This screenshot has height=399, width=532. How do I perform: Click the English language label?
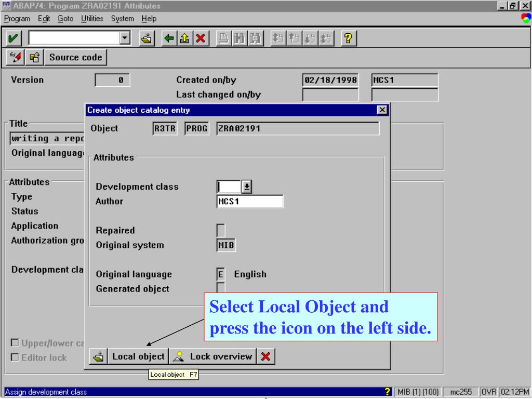coord(250,274)
